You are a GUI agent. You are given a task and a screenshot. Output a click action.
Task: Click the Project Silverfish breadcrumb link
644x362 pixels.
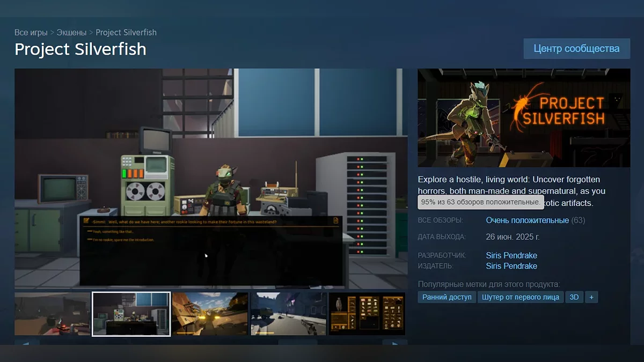[126, 33]
